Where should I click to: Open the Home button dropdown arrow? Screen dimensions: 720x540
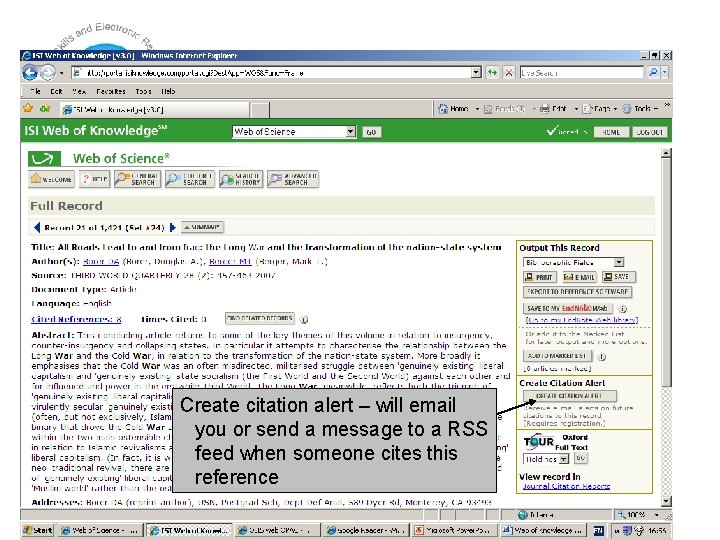click(477, 109)
